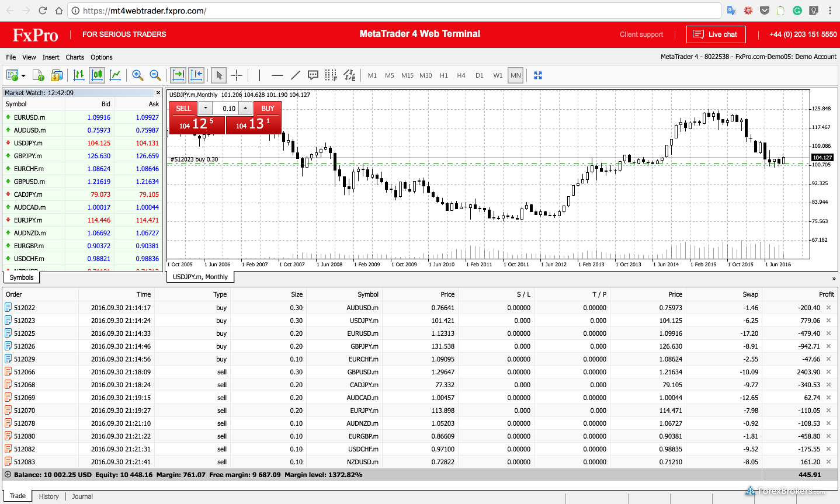Toggle chart shift from right edge
This screenshot has height=504, width=840.
pyautogui.click(x=196, y=75)
